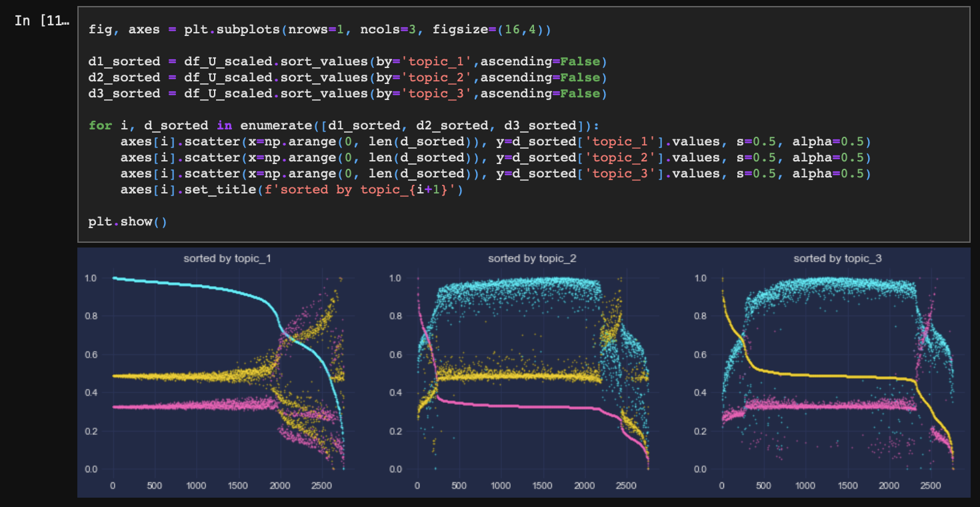
Task: Click the scatter line plotting 'topic_1' values
Action: 496,141
